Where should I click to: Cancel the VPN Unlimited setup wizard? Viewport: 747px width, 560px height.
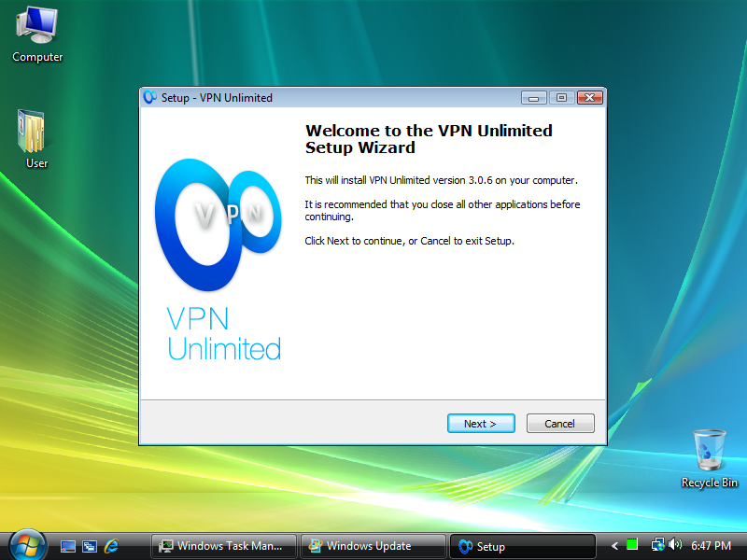tap(560, 424)
